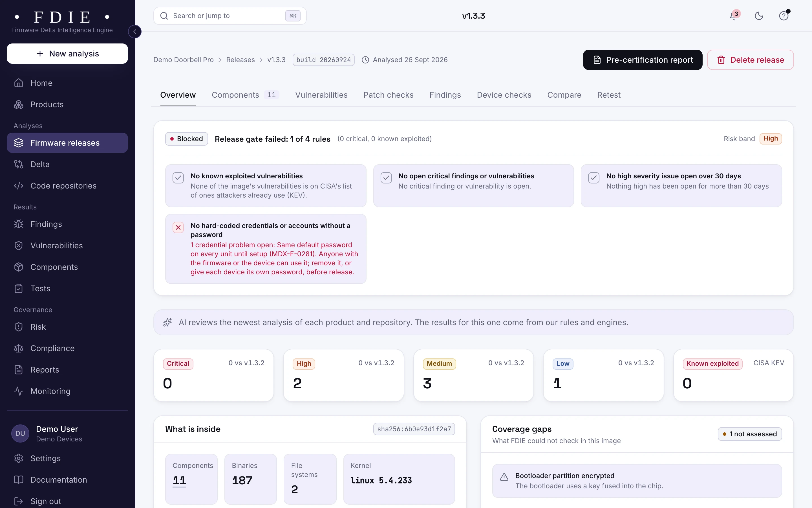
Task: Open the Demo User profile
Action: click(67, 434)
